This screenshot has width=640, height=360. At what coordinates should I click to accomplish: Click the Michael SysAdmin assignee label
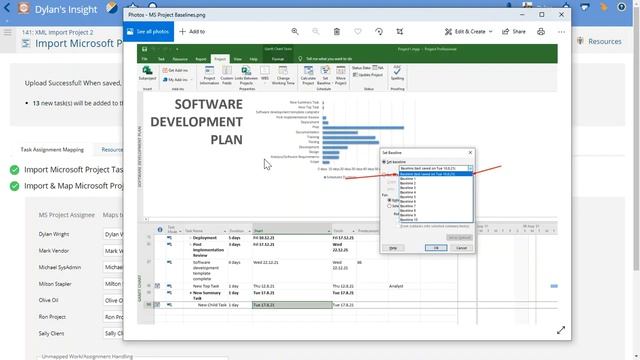60,267
